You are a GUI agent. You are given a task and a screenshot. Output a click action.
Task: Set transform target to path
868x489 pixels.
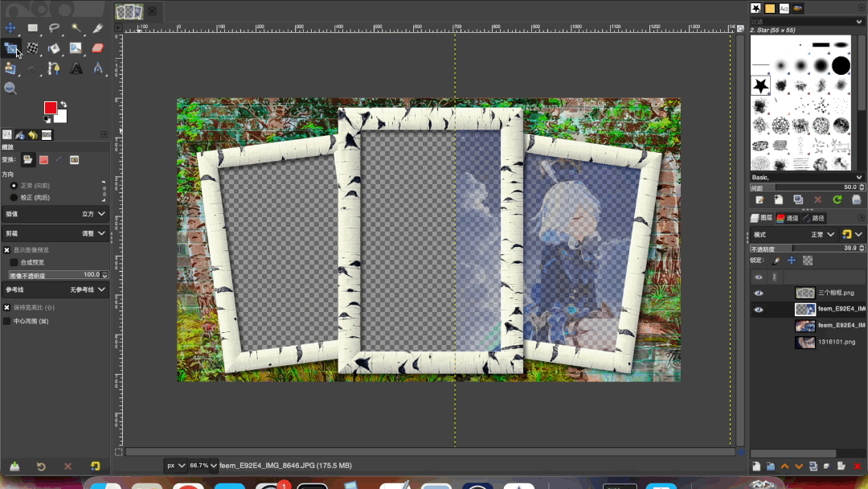59,160
